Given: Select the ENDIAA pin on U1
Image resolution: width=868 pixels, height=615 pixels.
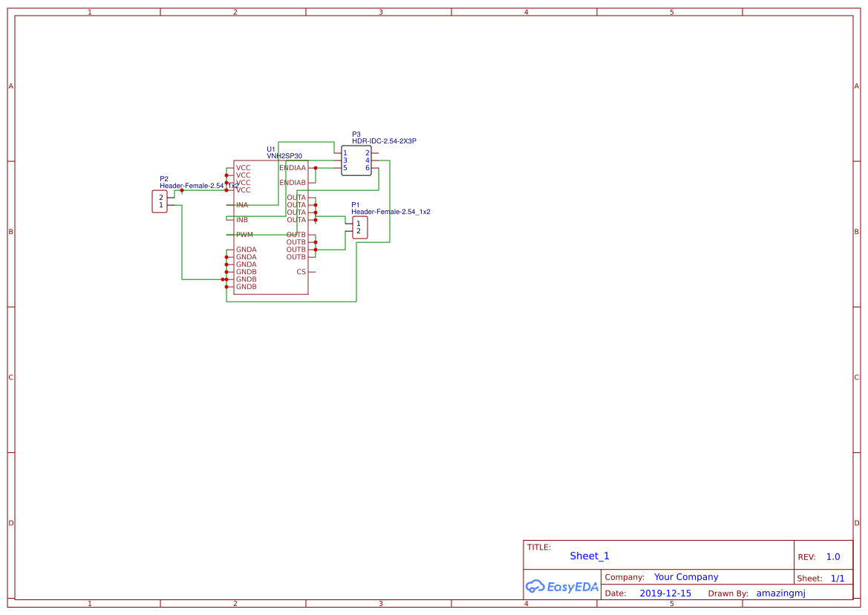Looking at the screenshot, I should tap(293, 168).
